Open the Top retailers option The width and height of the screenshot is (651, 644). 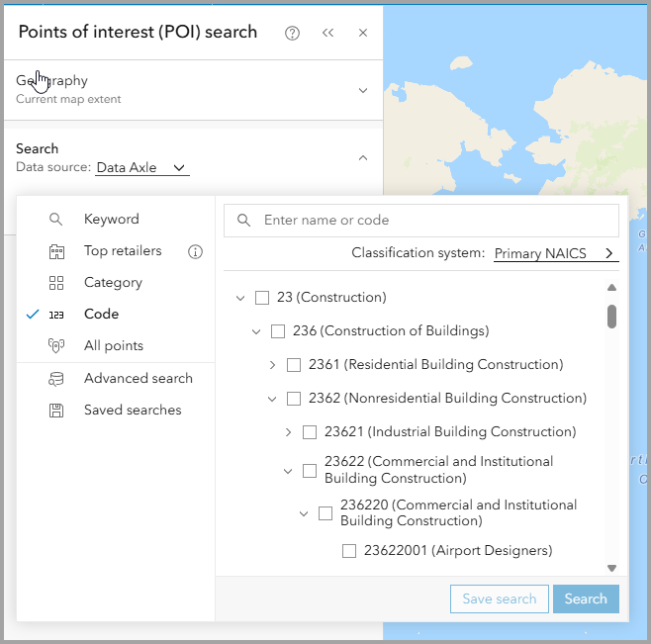(x=122, y=251)
